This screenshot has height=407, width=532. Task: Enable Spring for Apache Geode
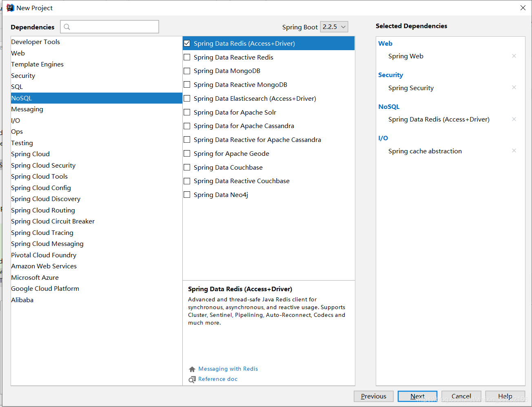click(x=187, y=153)
